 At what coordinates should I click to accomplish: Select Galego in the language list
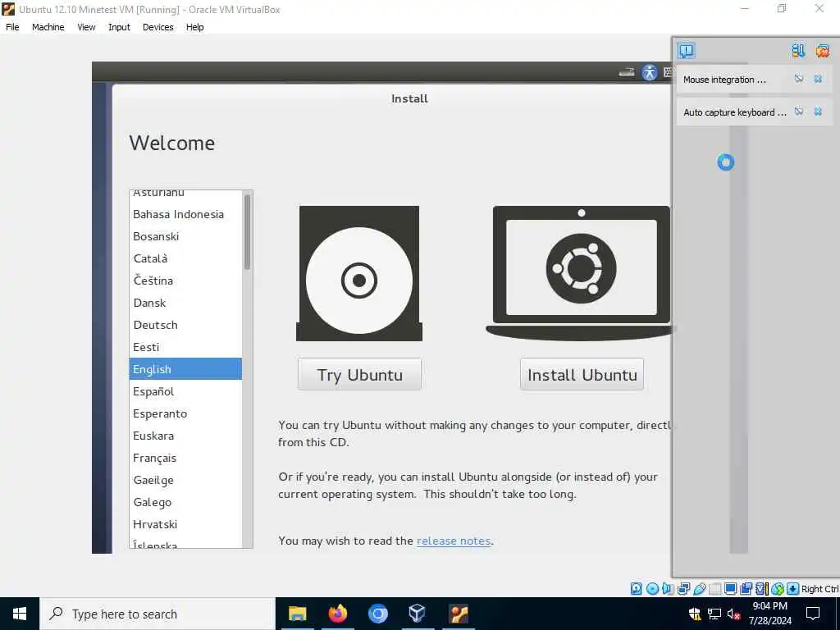click(x=185, y=502)
